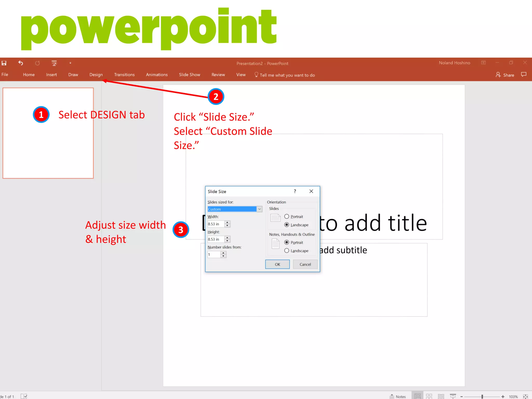Open the Animations tab

pos(157,75)
